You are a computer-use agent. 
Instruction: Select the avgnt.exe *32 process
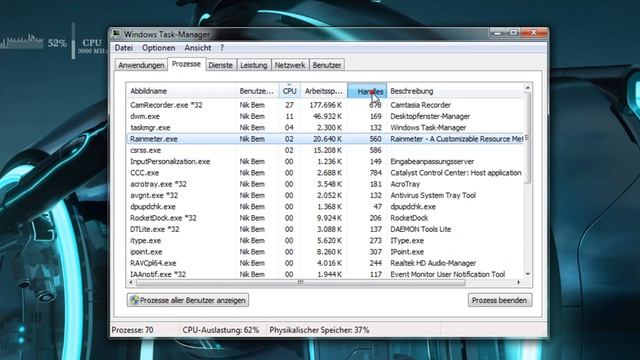click(x=325, y=196)
